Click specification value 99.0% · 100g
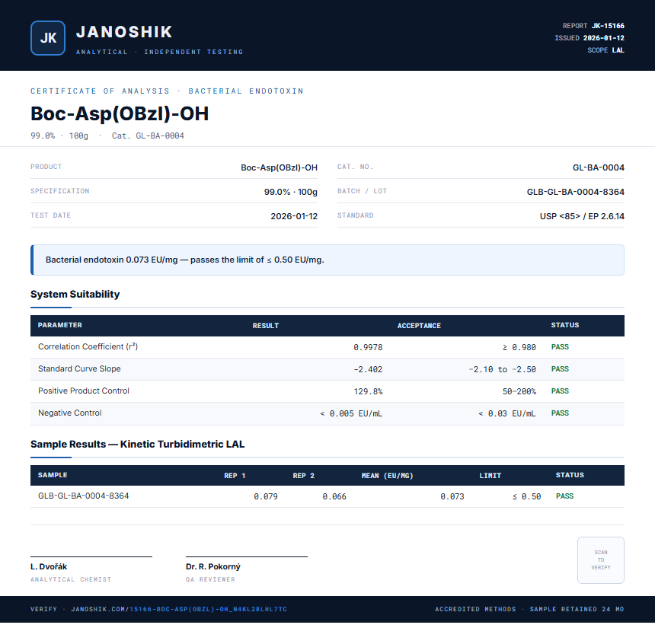Viewport: 655px width, 644px height. pyautogui.click(x=291, y=192)
